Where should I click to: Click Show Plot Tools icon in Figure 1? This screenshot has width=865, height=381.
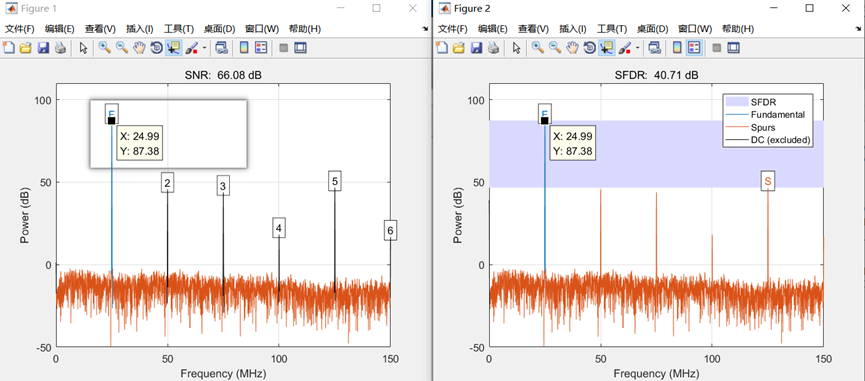tap(300, 48)
